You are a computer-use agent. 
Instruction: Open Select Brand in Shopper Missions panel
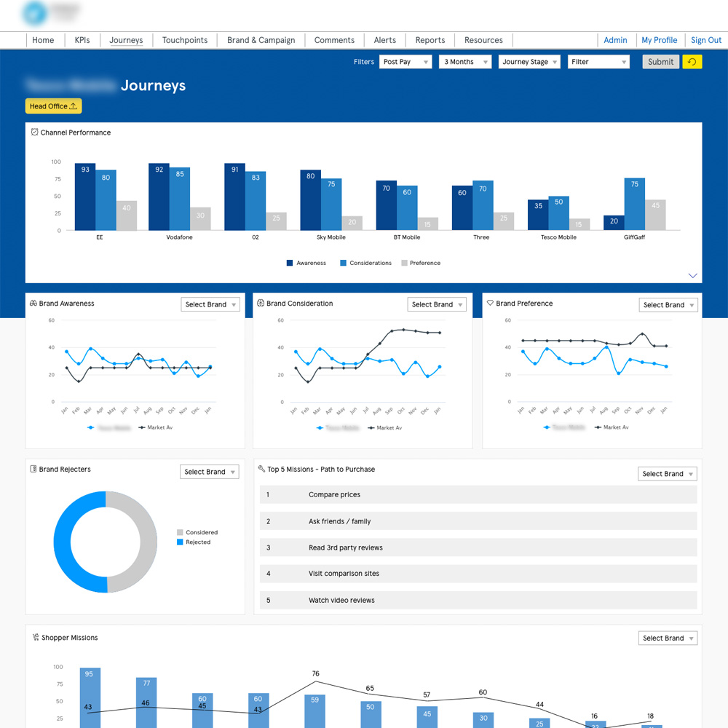[x=668, y=638]
